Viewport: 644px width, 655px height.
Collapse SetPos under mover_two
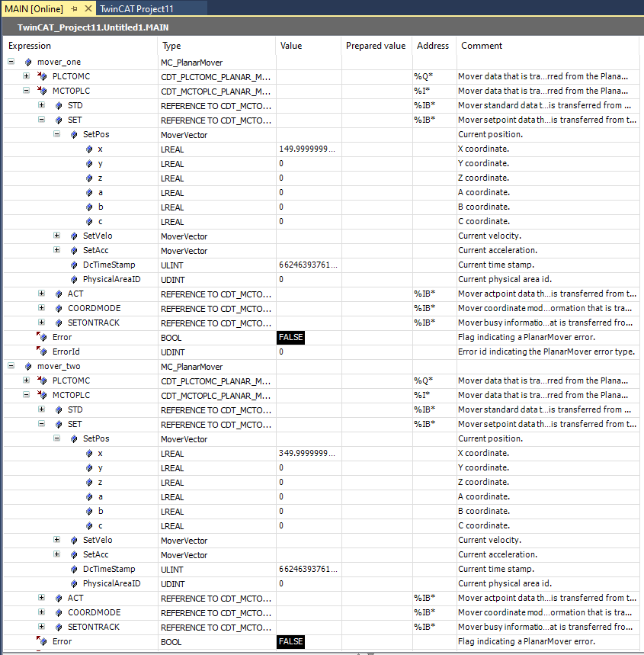tap(57, 438)
